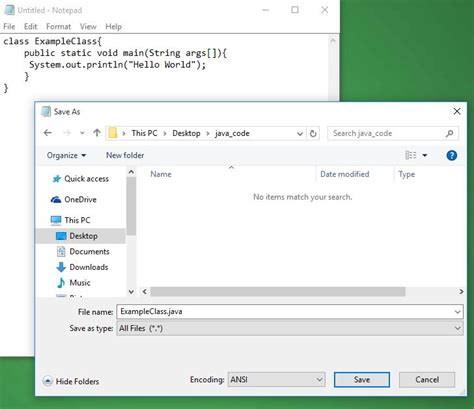Viewport: 474px width, 409px height.
Task: Click the Save As dialog title icon
Action: point(46,112)
